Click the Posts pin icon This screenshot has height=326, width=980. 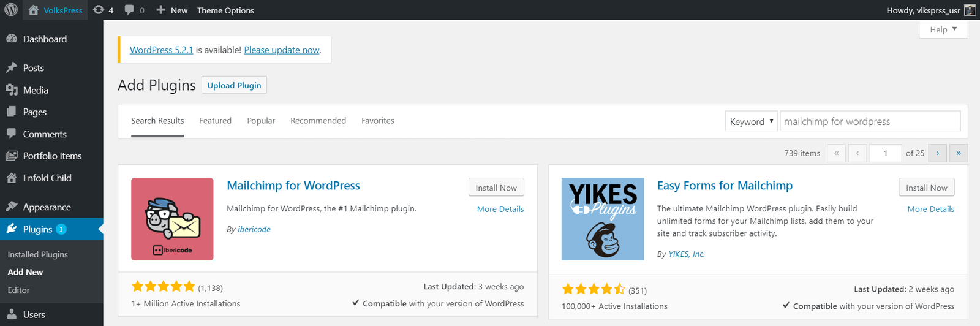click(x=12, y=67)
